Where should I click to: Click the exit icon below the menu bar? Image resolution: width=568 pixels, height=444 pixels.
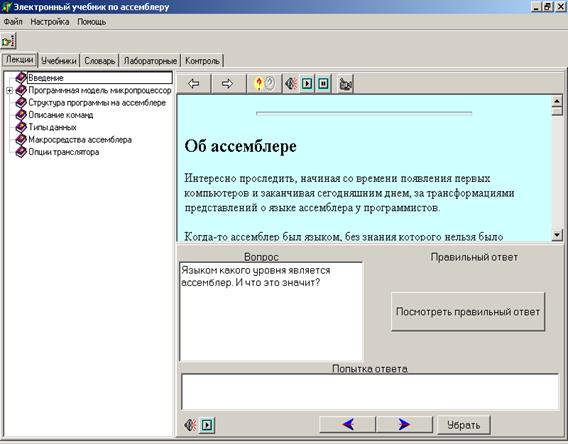[8, 41]
